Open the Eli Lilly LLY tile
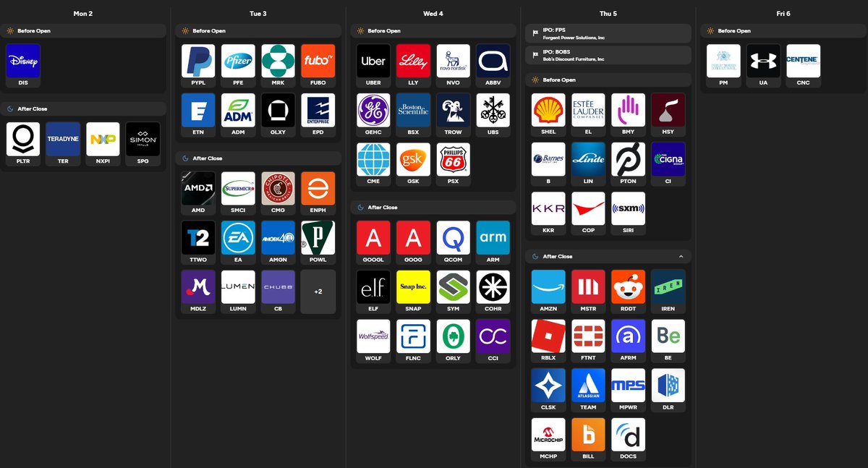This screenshot has height=468, width=868. point(414,65)
